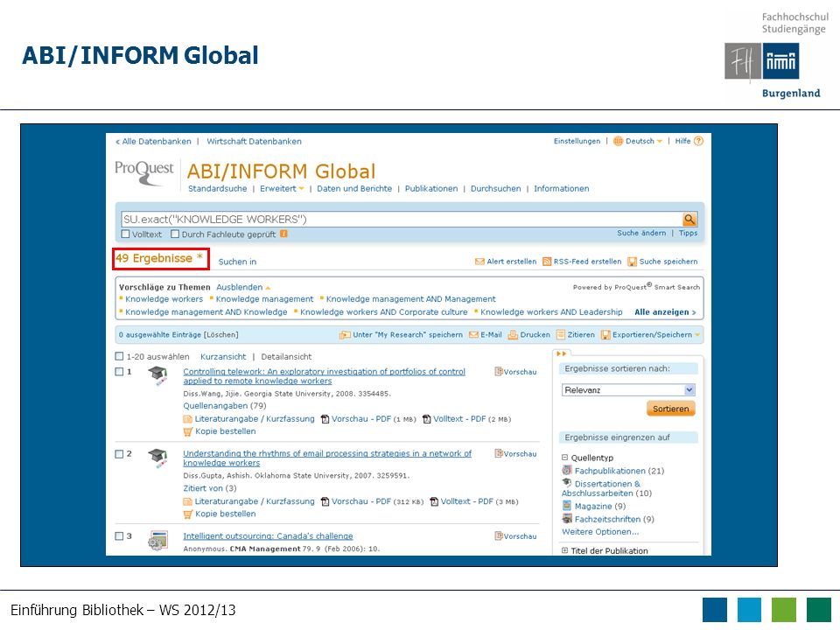Click the Exportieren/Speichern disk icon
Viewport: 840px width, 630px height.
pyautogui.click(x=605, y=335)
